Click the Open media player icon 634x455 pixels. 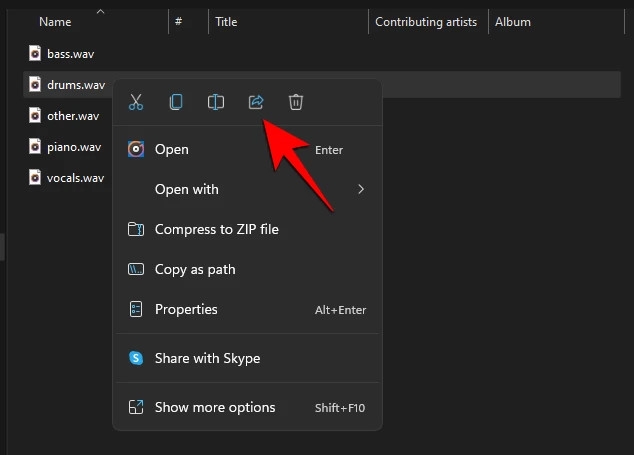(x=136, y=150)
